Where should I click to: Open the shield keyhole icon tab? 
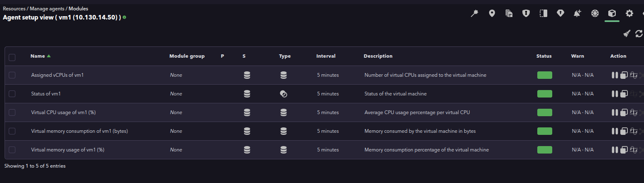(526, 13)
